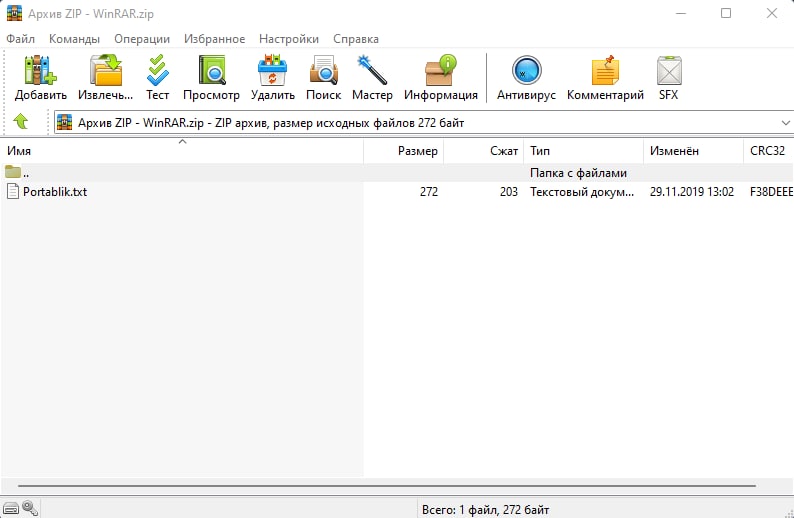Image resolution: width=794 pixels, height=518 pixels.
Task: Click the packed size value 203
Action: coord(509,192)
